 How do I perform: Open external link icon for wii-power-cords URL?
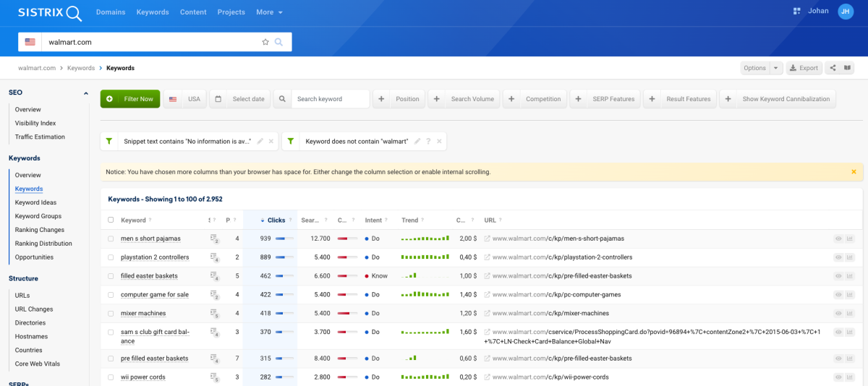[487, 377]
